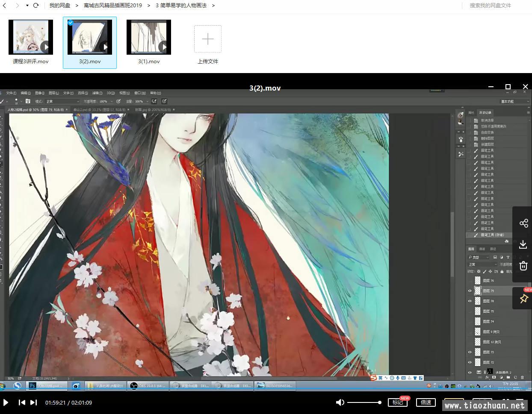Download the video with the download icon

(523, 244)
